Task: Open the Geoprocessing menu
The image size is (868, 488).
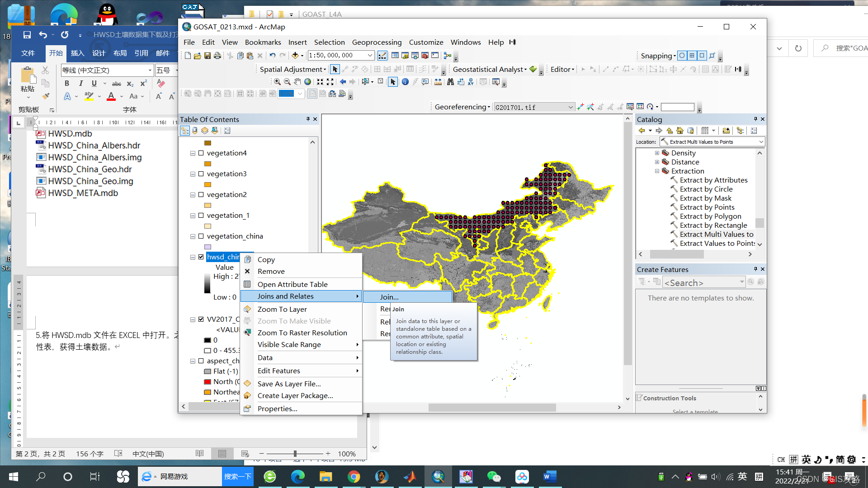Action: pos(377,42)
